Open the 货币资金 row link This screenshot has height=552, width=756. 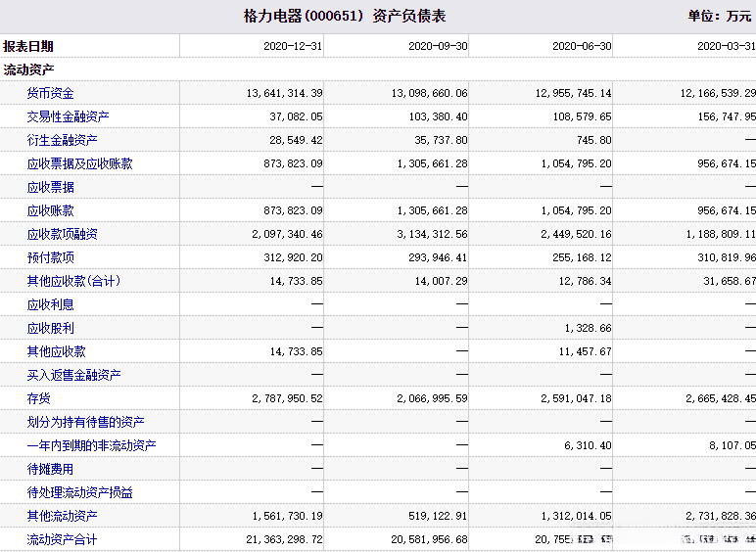(50, 93)
